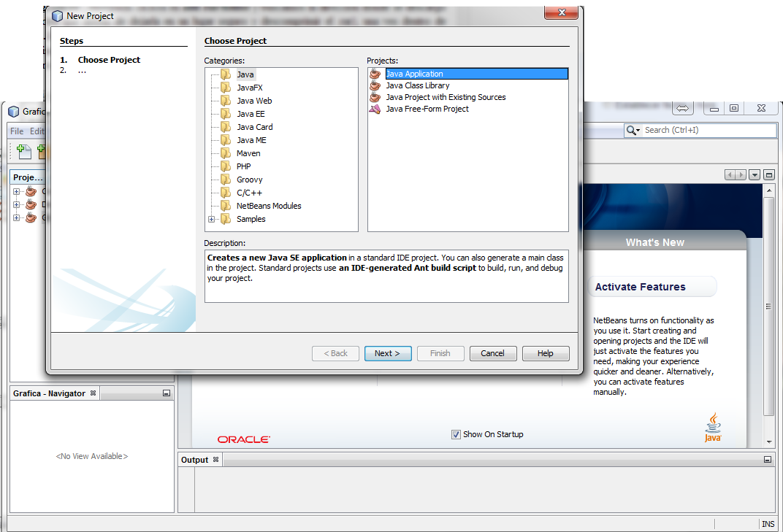Create a new project via the toolbar folder icon

click(x=42, y=151)
